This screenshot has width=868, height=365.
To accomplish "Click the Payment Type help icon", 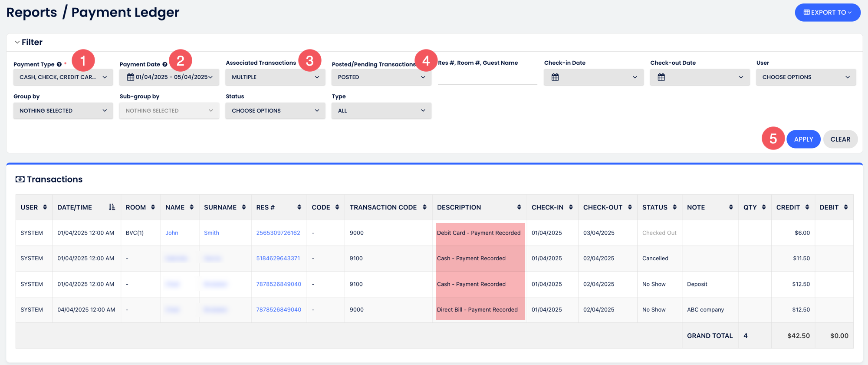I will point(59,64).
